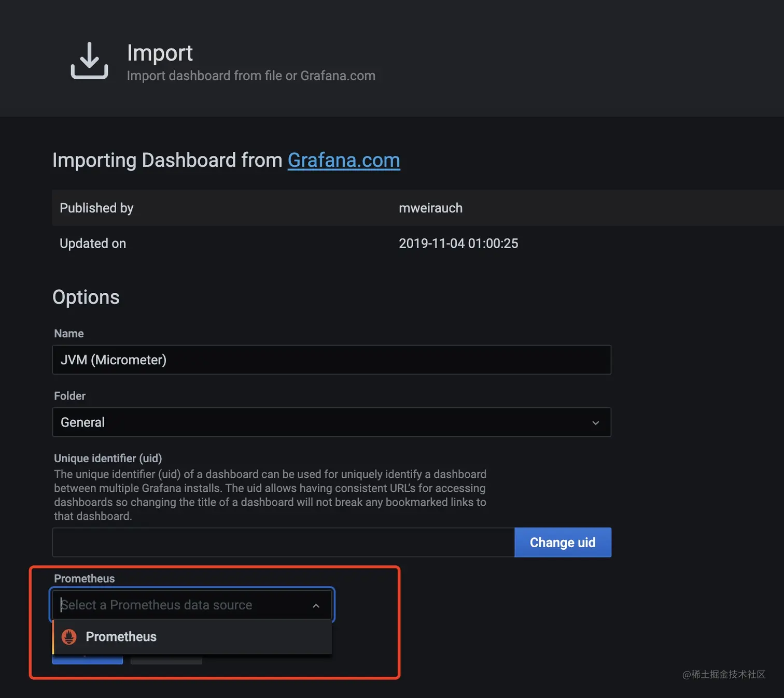This screenshot has width=784, height=698.
Task: Choose the Prometheus data source option
Action: 192,637
